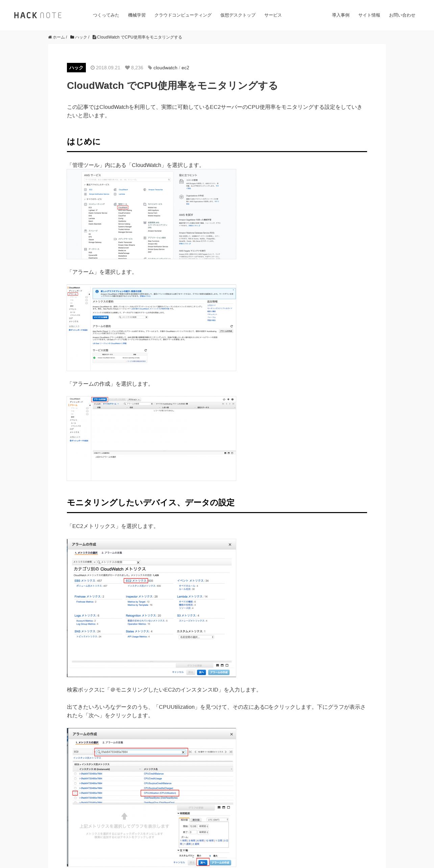Image resolution: width=434 pixels, height=868 pixels.
Task: Select 仮想デスクトップ in the navigation
Action: (238, 15)
